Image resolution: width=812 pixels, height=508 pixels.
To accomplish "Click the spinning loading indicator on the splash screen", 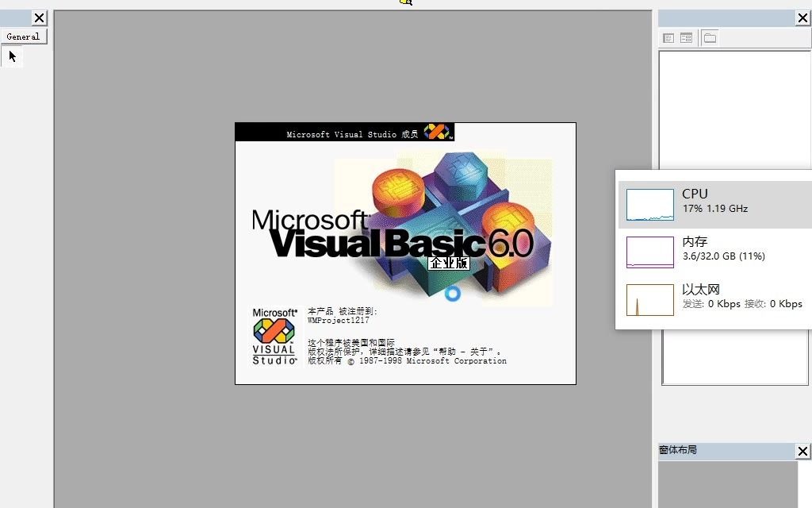I will [452, 294].
